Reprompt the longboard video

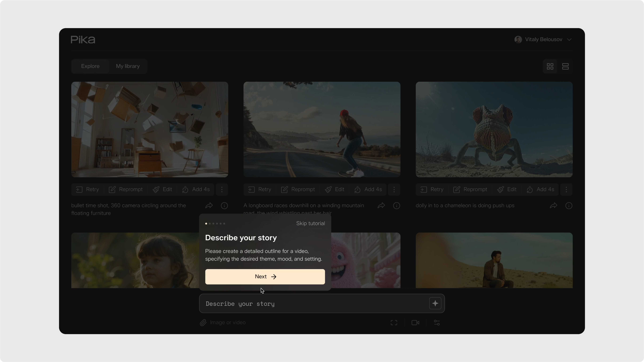click(298, 189)
